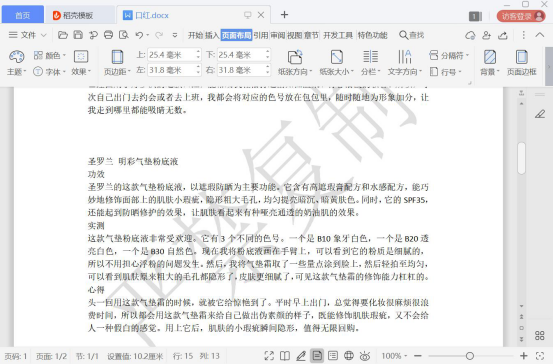Viewport: 554px width, 364px height.
Task: Redo the last undone action
Action: pyautogui.click(x=159, y=35)
